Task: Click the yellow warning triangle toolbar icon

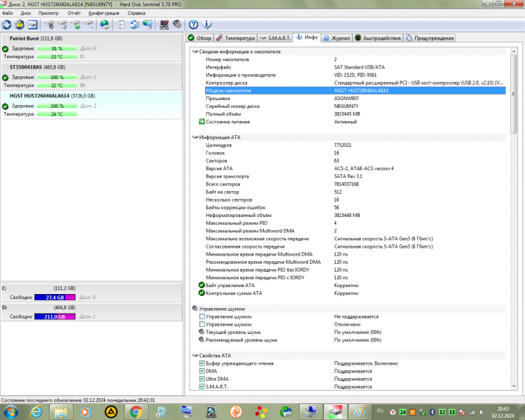Action: pyautogui.click(x=20, y=24)
